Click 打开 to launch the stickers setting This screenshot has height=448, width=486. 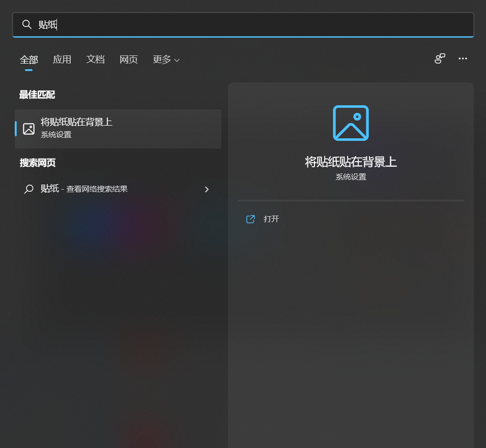270,219
